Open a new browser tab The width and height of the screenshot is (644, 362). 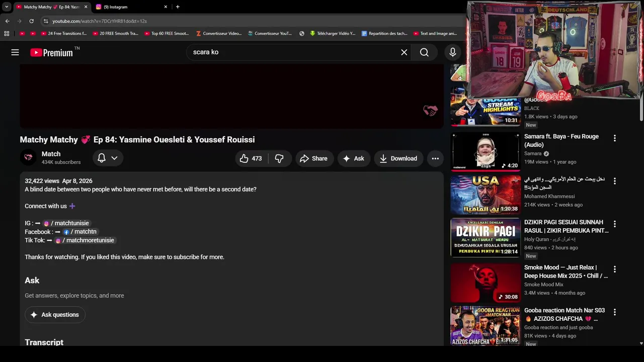click(178, 7)
